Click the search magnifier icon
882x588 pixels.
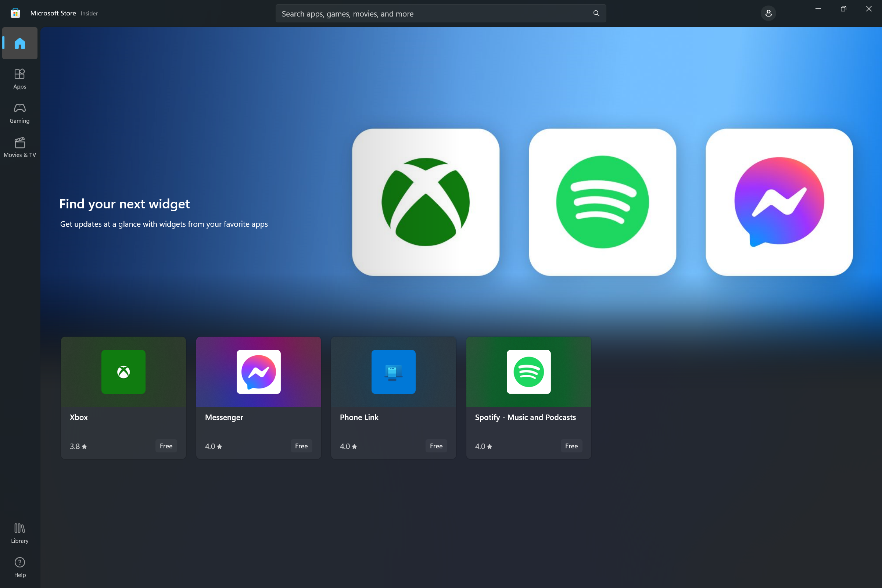596,13
